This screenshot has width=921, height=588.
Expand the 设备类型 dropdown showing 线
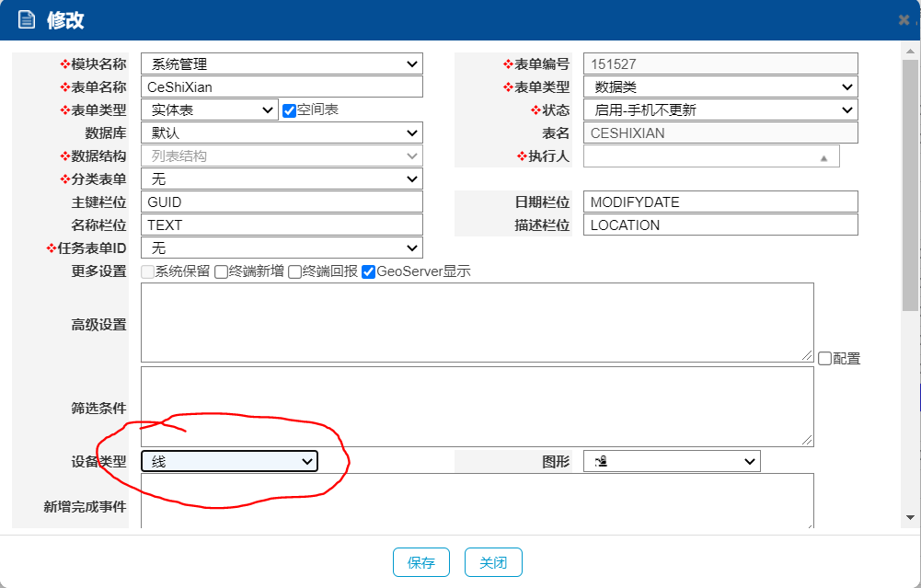point(229,461)
